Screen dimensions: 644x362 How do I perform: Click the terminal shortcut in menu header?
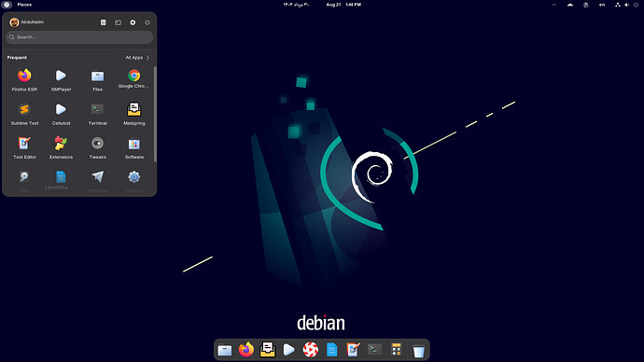(118, 22)
